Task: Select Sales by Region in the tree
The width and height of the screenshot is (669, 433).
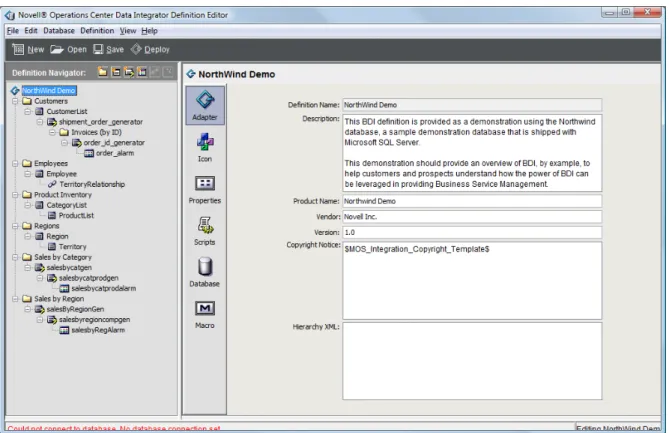Action: [x=59, y=299]
